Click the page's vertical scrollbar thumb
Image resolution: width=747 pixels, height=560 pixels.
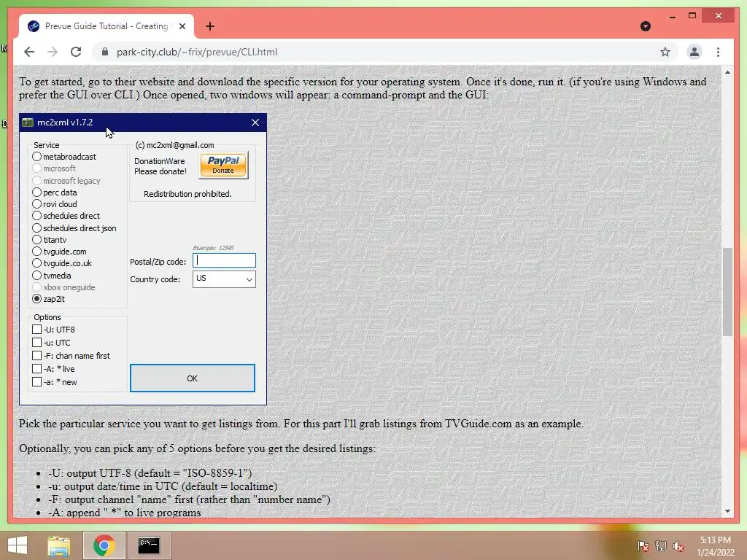tap(727, 292)
